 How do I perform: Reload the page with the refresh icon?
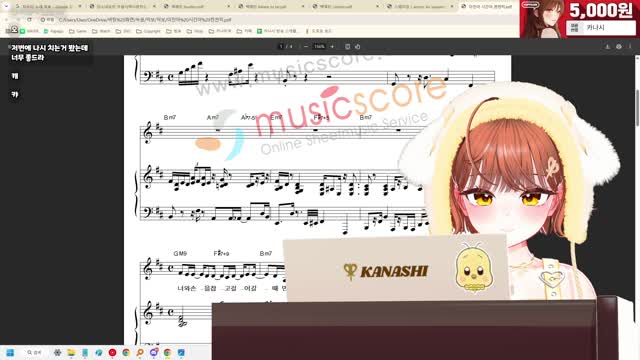click(29, 20)
